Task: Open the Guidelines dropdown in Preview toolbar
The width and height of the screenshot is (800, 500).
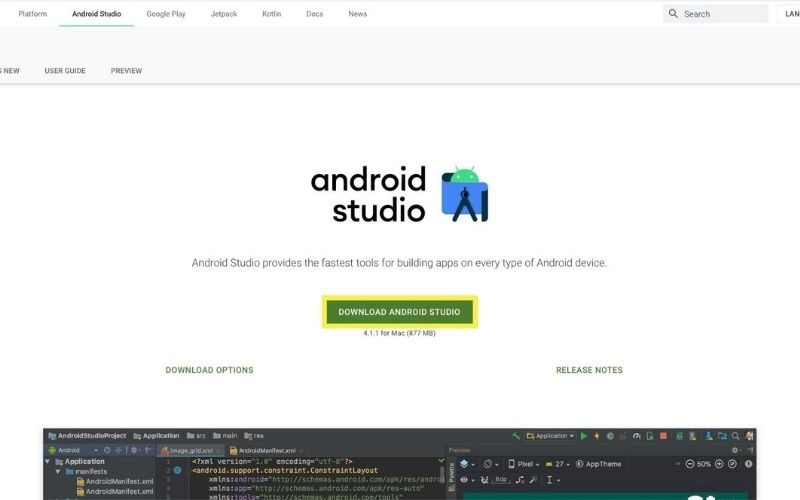Action: (553, 480)
